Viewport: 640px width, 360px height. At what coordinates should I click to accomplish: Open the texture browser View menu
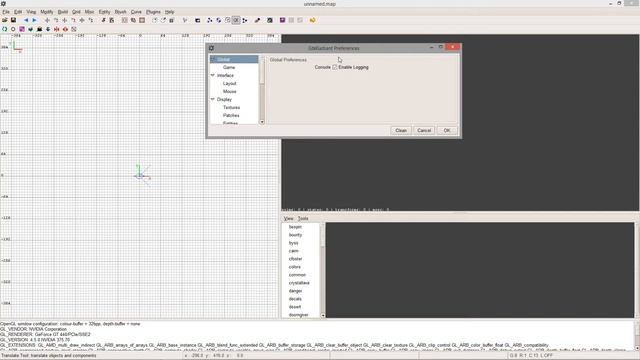tap(289, 218)
